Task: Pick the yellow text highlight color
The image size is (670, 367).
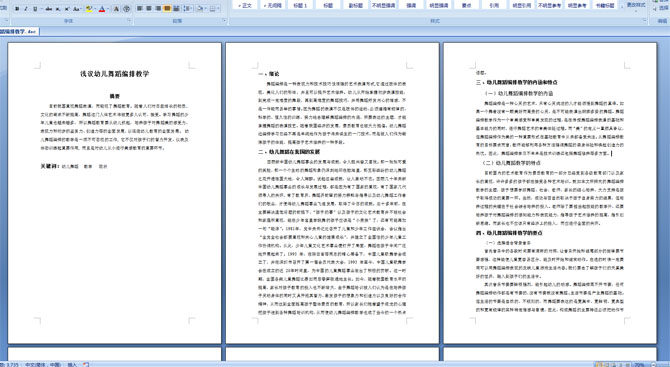Action: 89,9
